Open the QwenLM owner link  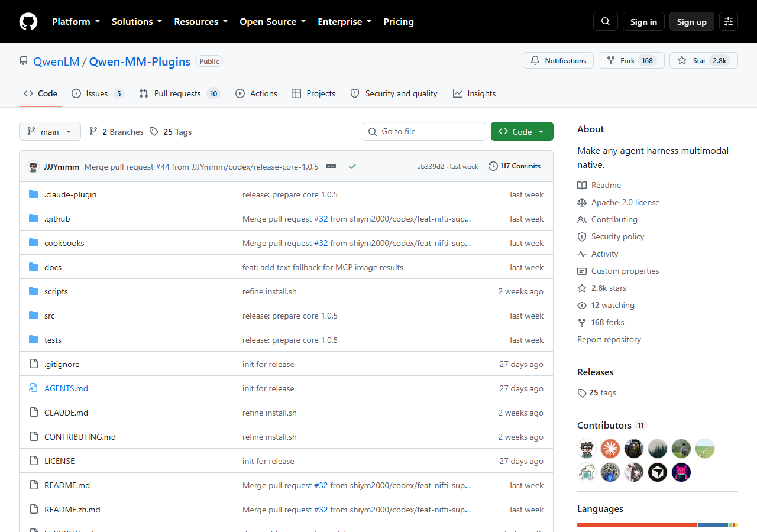[x=56, y=61]
